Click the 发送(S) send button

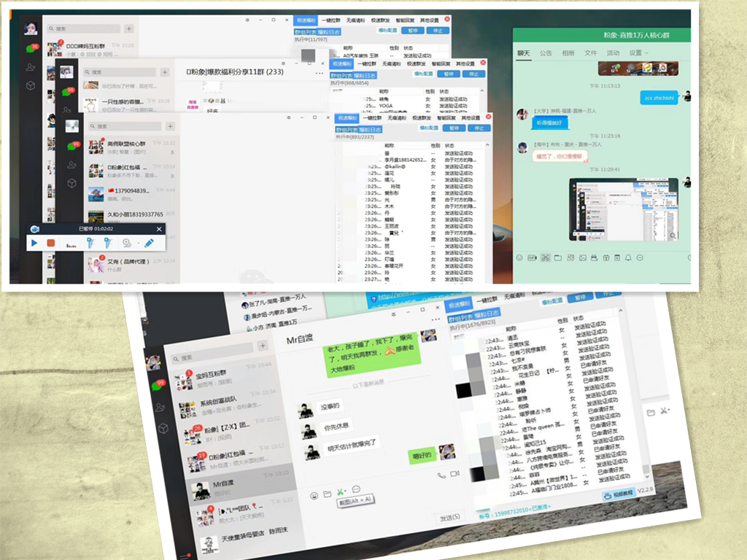pos(449,517)
